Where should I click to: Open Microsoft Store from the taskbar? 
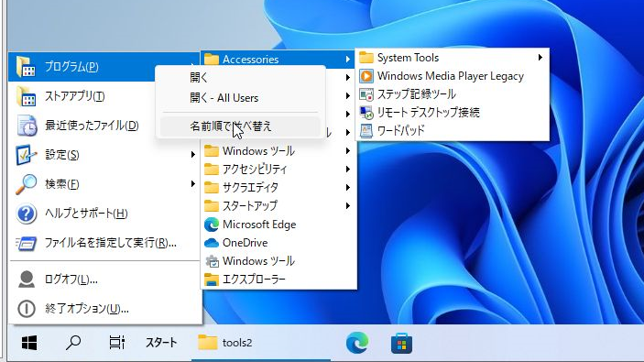coord(401,343)
